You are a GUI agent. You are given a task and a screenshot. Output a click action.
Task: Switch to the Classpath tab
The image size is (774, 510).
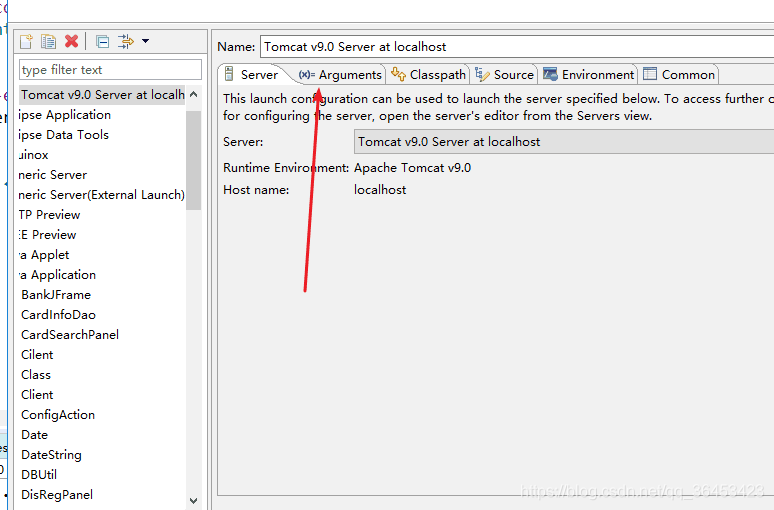coord(428,75)
